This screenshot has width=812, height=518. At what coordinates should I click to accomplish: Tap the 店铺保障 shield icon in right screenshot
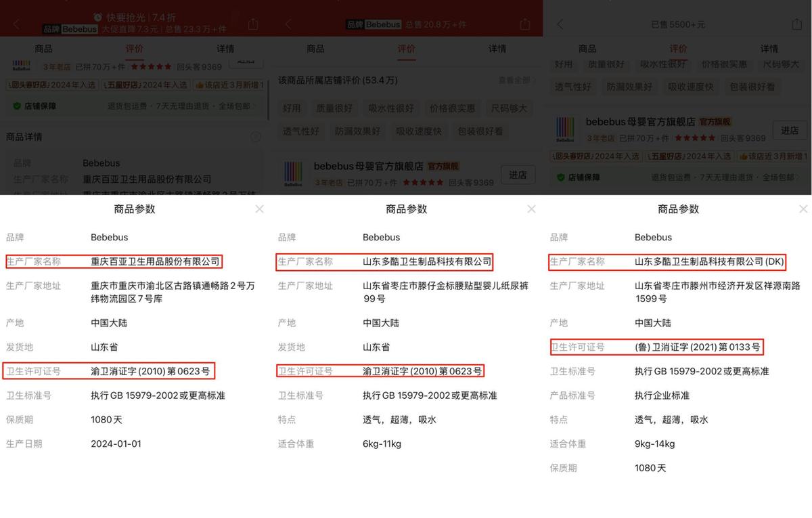560,177
